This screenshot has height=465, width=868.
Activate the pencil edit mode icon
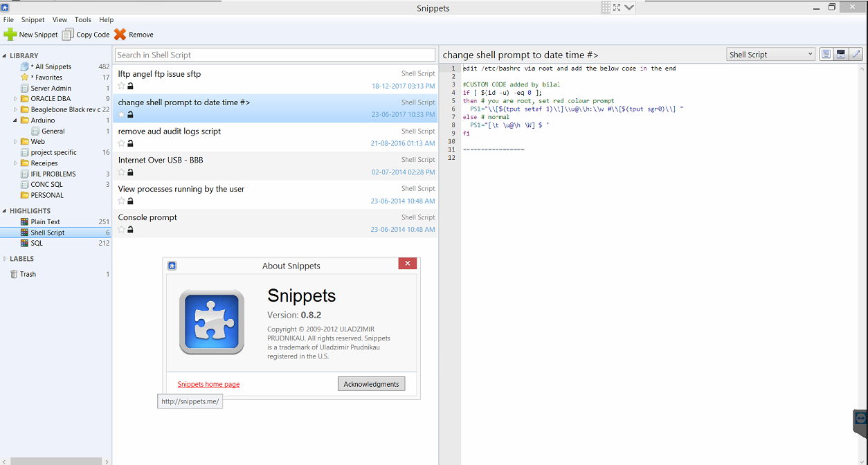pyautogui.click(x=856, y=55)
